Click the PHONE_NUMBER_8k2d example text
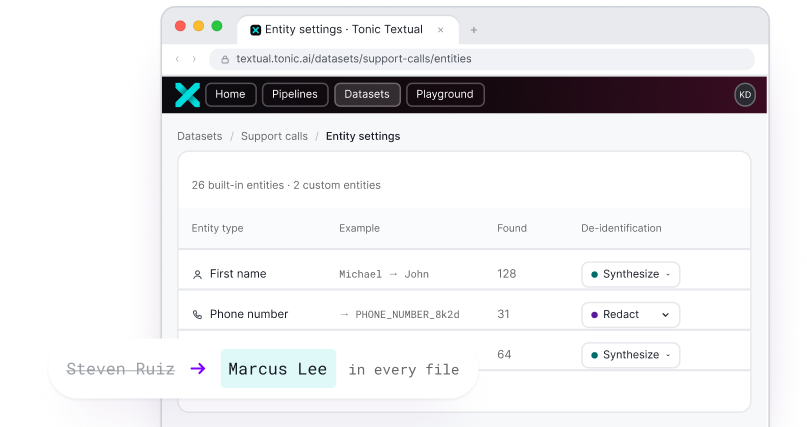 407,314
